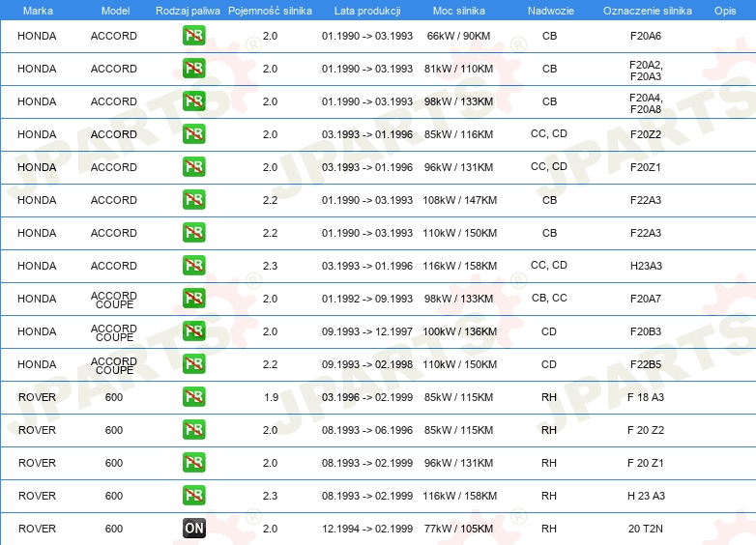The height and width of the screenshot is (545, 756).
Task: Select the engine code F20B3 cell
Action: pyautogui.click(x=646, y=331)
